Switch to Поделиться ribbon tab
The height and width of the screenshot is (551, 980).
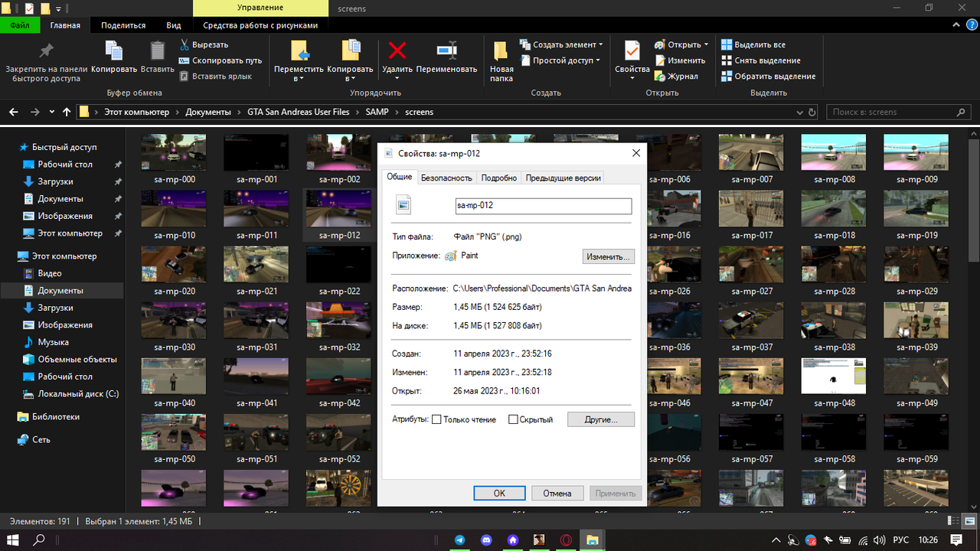(x=122, y=25)
